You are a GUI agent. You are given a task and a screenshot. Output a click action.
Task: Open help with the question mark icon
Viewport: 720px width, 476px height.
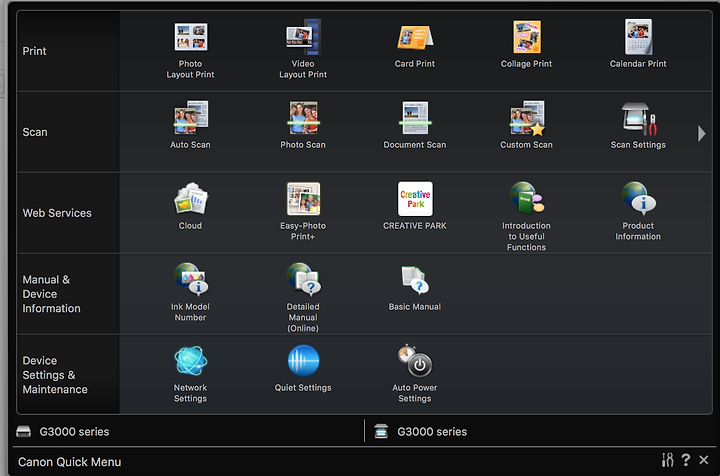[x=686, y=459]
